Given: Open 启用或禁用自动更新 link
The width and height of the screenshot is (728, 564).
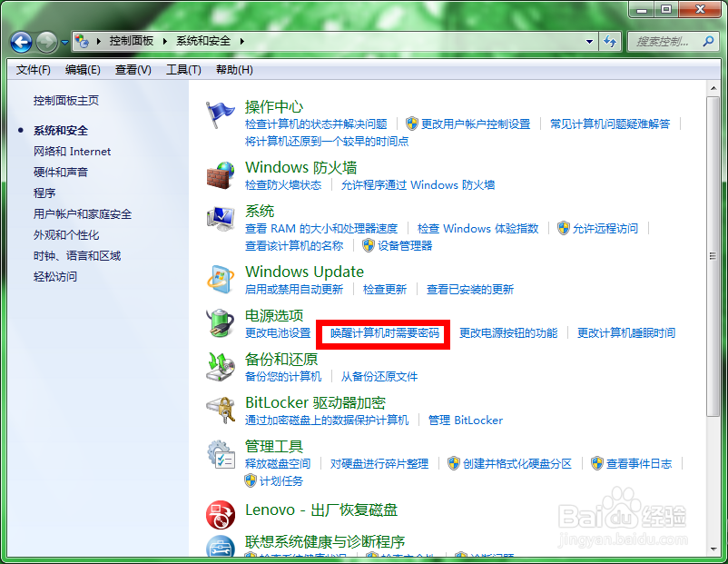Looking at the screenshot, I should click(x=294, y=290).
